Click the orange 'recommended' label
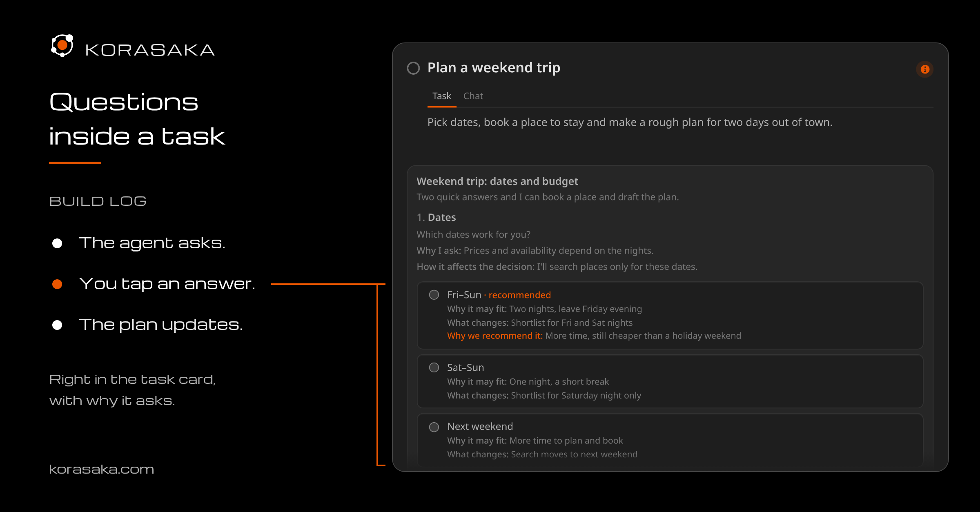This screenshot has height=512, width=980. pos(519,295)
